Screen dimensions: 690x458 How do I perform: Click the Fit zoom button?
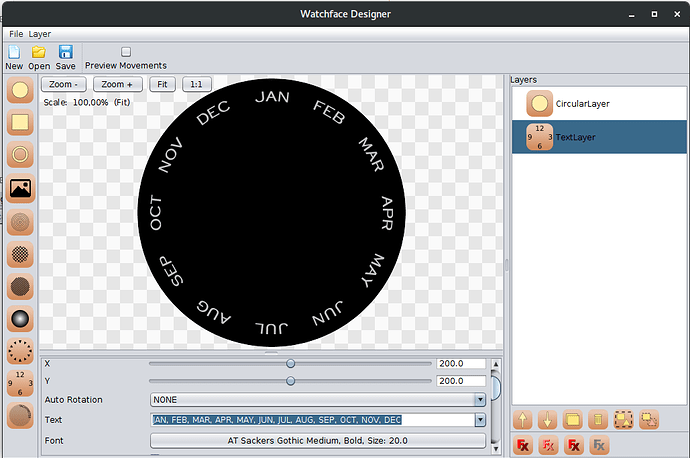pyautogui.click(x=162, y=84)
